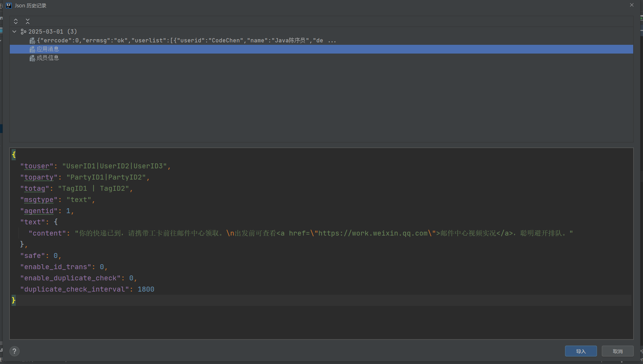Click the collapse all icon in the toolbar
Image resolution: width=643 pixels, height=364 pixels.
pyautogui.click(x=27, y=21)
